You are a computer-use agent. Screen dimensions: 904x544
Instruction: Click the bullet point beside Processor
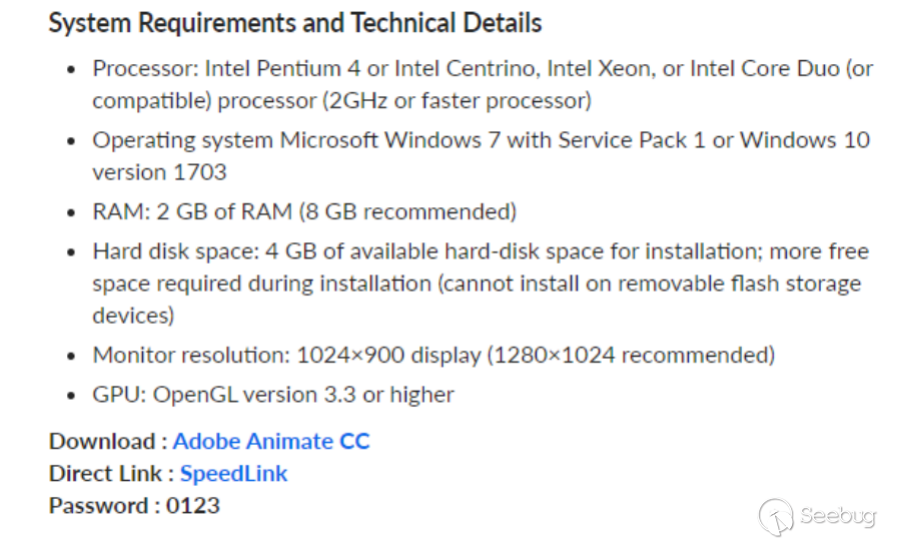[70, 70]
